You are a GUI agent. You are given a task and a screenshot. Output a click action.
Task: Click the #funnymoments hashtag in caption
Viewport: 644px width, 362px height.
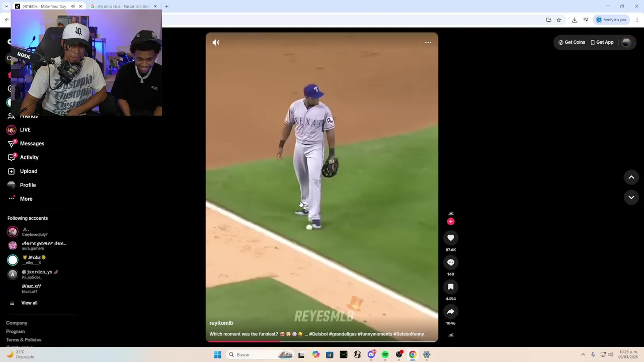375,334
